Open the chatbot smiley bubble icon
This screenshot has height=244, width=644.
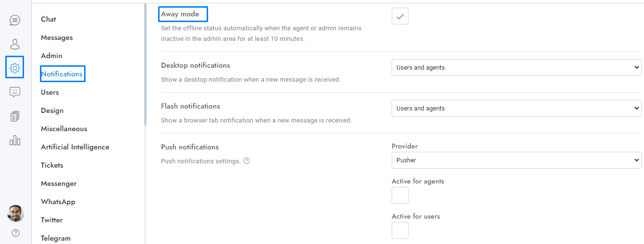(x=15, y=92)
